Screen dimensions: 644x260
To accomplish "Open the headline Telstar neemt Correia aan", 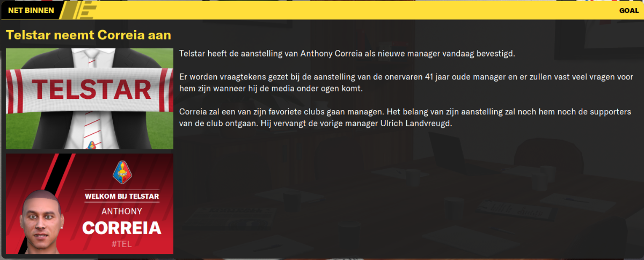I will [x=89, y=35].
